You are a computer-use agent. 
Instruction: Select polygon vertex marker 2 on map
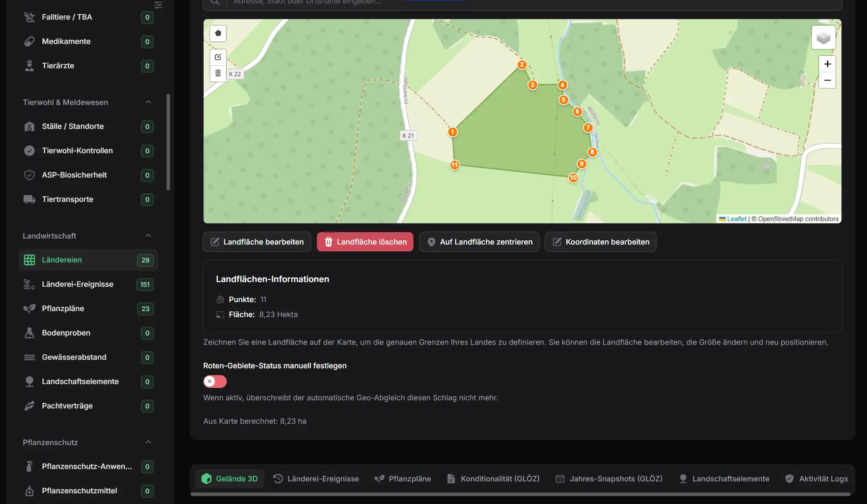[x=521, y=65]
